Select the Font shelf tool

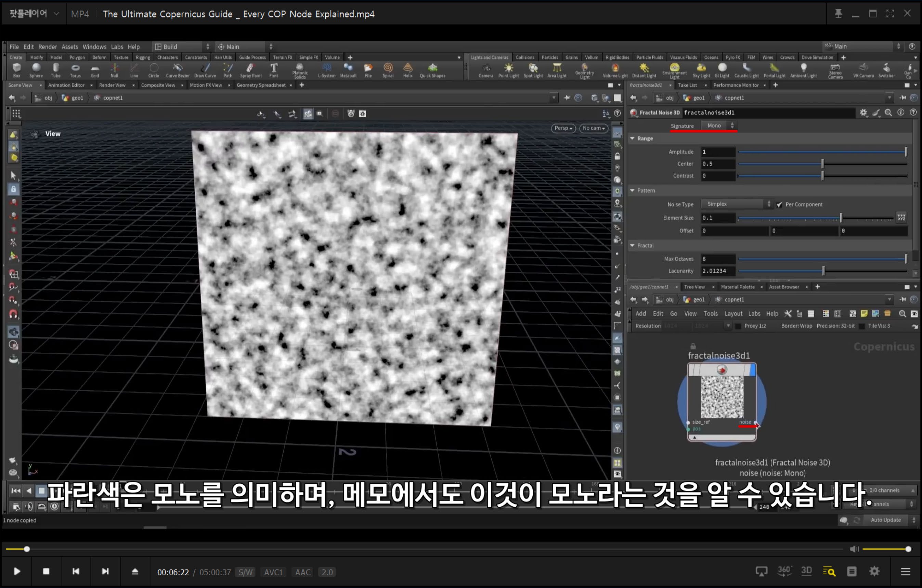[x=274, y=70]
